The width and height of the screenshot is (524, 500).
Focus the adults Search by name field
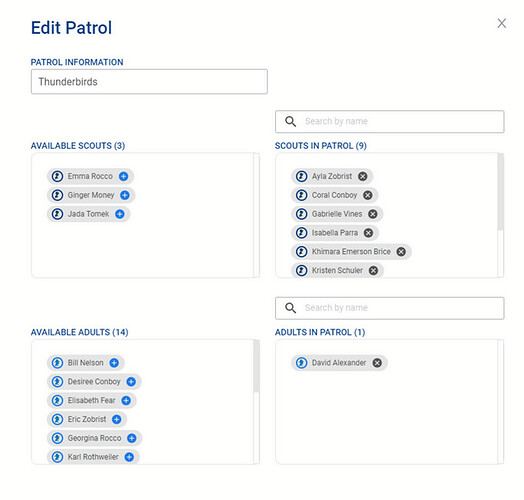point(390,308)
